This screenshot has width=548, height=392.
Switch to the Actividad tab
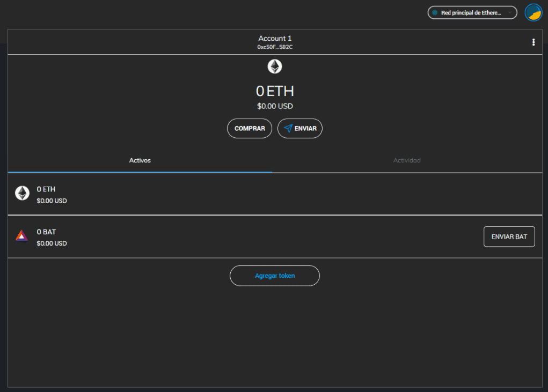pyautogui.click(x=407, y=160)
